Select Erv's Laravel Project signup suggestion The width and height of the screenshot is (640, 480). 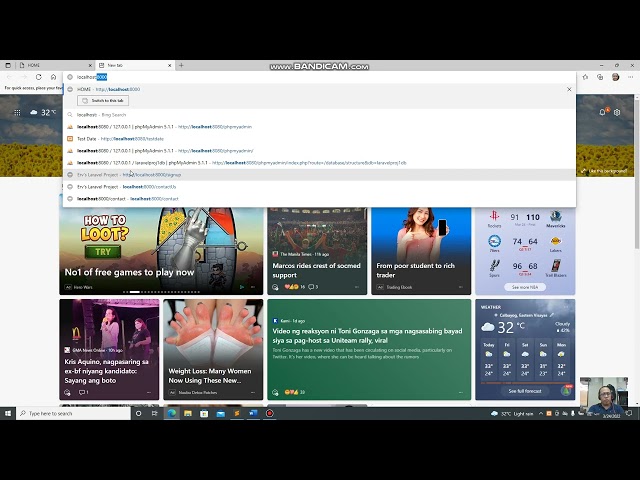[319, 175]
